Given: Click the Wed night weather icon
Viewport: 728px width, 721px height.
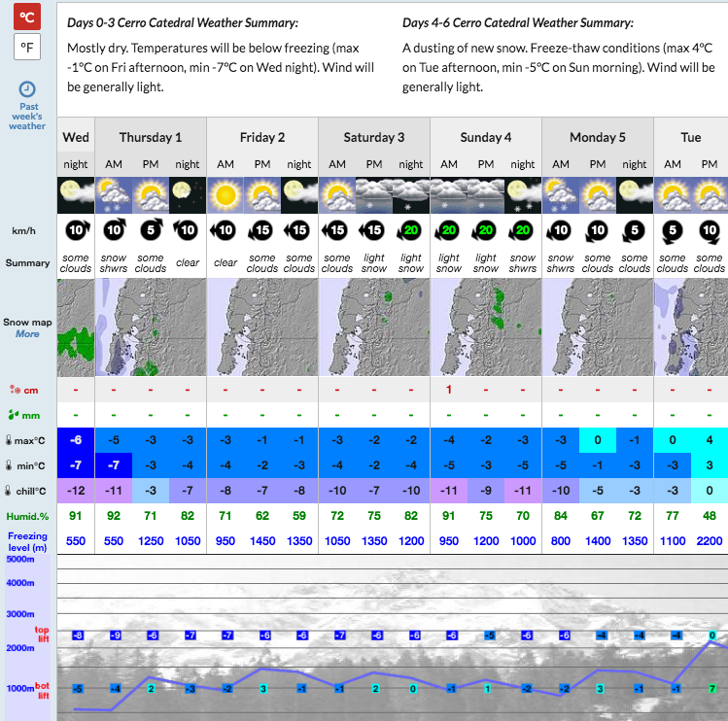Looking at the screenshot, I should click(76, 195).
